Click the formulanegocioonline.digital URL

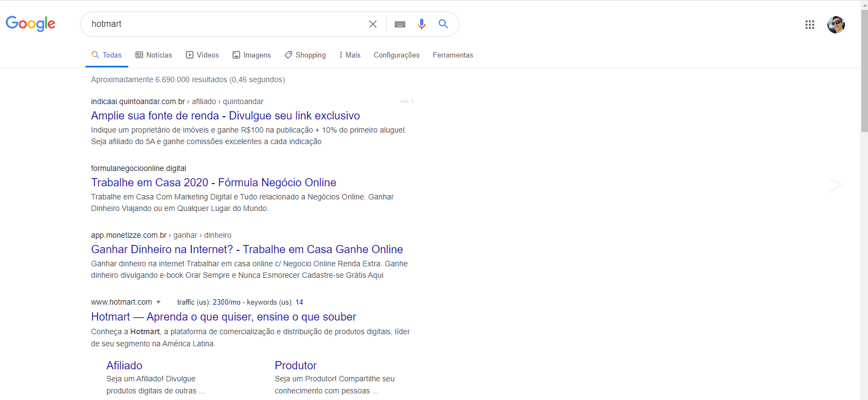[139, 168]
